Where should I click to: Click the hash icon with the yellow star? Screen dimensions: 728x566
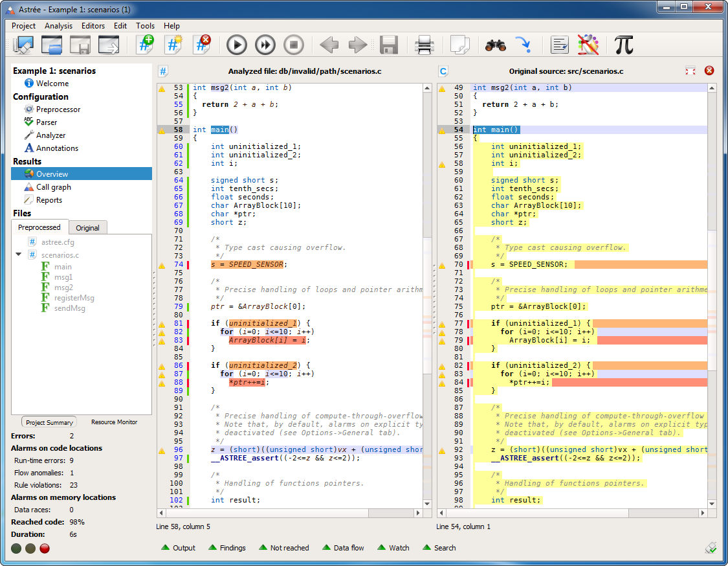click(173, 45)
